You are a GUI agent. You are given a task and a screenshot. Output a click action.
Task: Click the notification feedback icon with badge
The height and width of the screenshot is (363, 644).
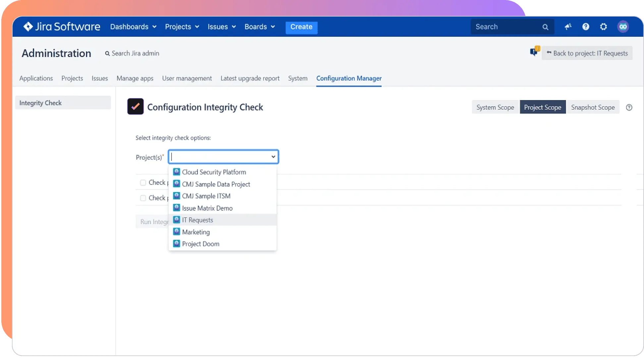coord(534,52)
